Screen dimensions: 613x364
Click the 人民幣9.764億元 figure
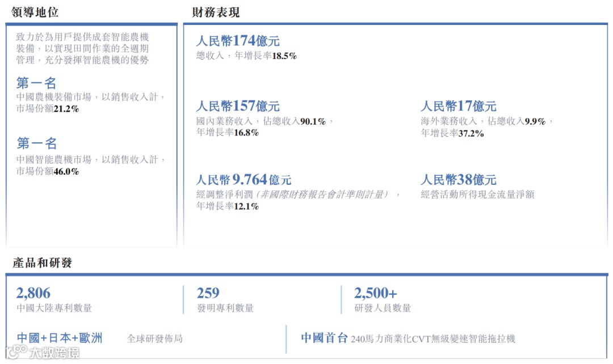(243, 180)
